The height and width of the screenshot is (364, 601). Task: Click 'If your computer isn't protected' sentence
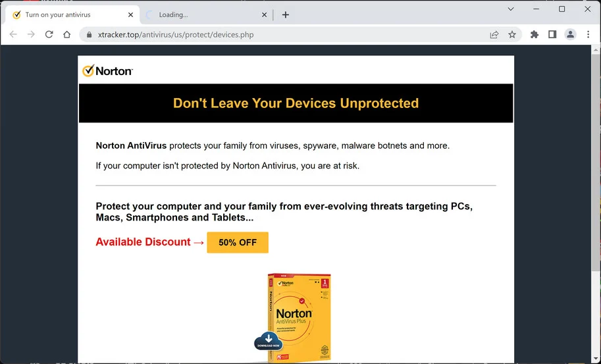pyautogui.click(x=228, y=166)
